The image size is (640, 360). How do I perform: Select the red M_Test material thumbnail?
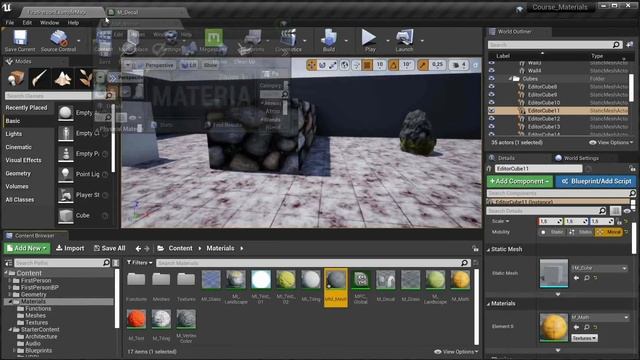(x=136, y=319)
